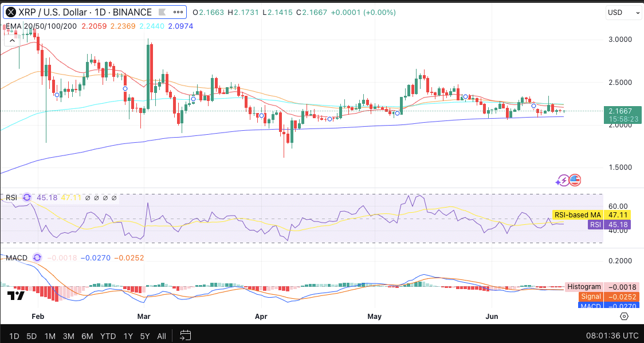This screenshot has height=343, width=644.
Task: Click the event marker at start of April
Action: [x=262, y=115]
